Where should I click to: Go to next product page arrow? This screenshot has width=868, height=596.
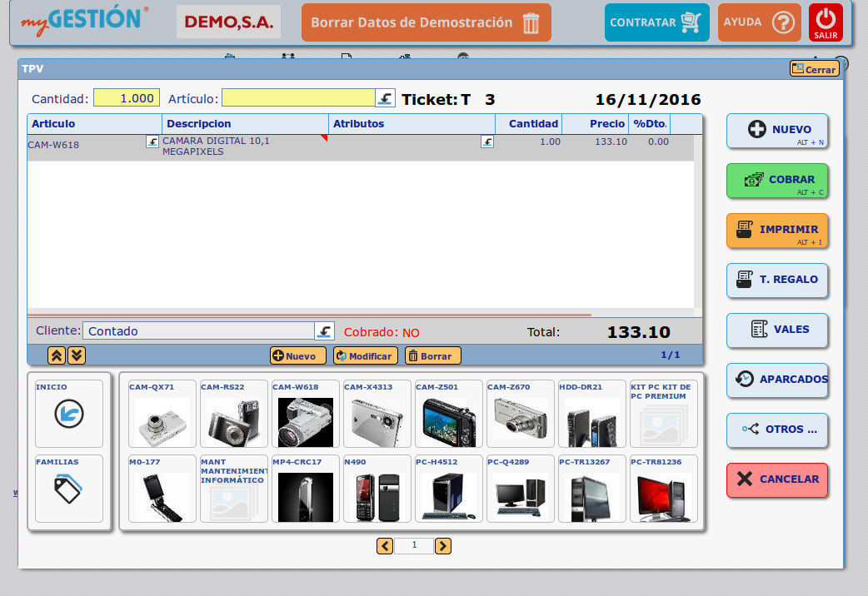[x=443, y=546]
